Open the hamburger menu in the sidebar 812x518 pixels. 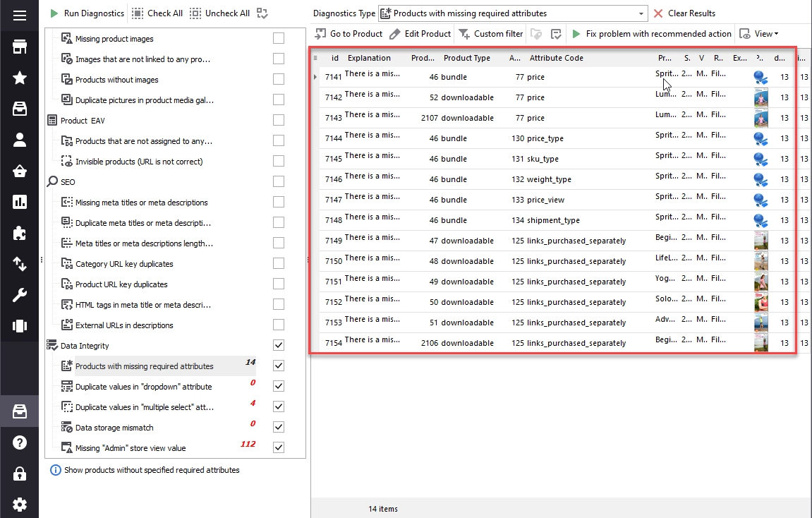pyautogui.click(x=20, y=16)
